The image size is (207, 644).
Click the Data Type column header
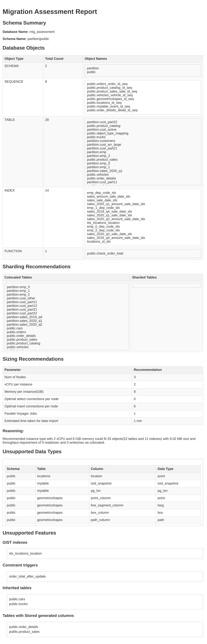click(165, 469)
